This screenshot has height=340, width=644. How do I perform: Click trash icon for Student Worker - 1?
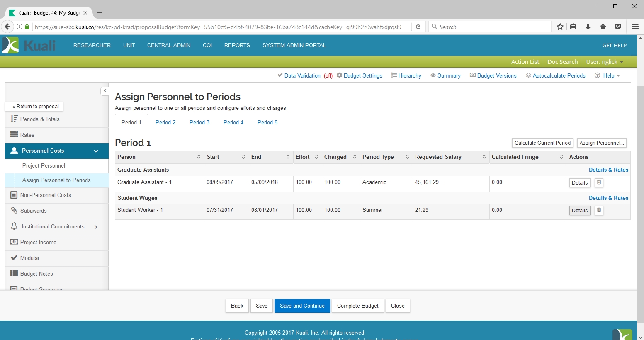coord(599,210)
